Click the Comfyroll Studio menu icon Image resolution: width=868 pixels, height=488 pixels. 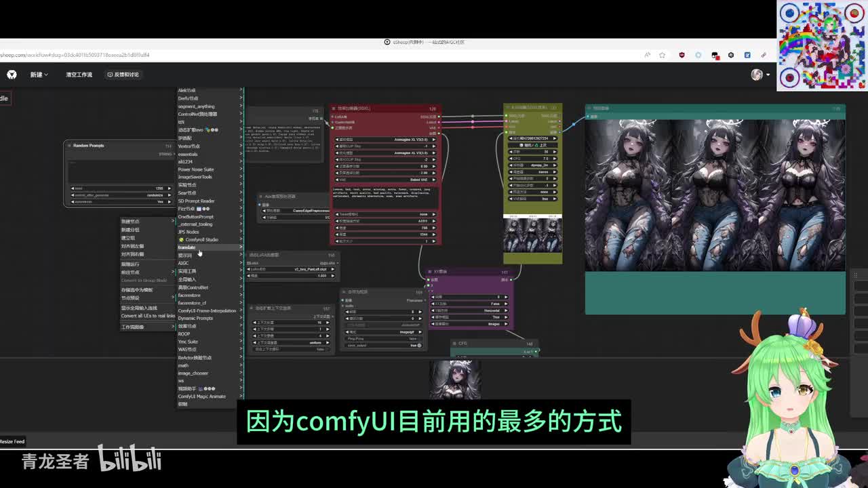tap(181, 240)
